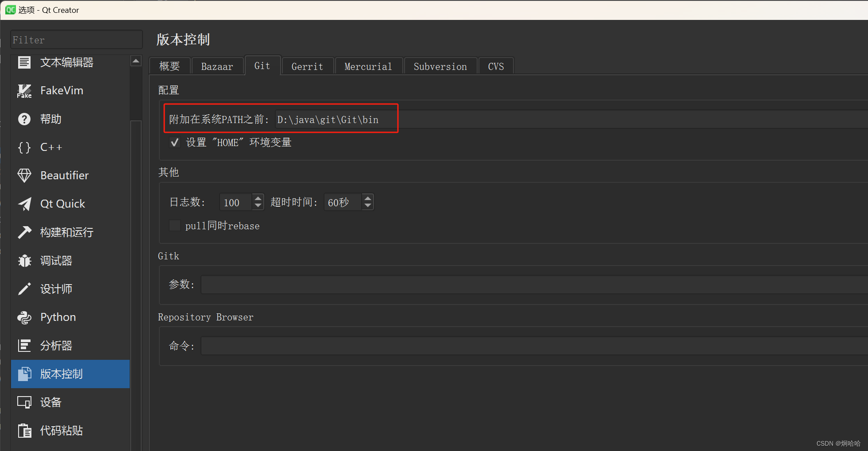This screenshot has width=868, height=451.
Task: Open the Python logo icon
Action: point(24,317)
